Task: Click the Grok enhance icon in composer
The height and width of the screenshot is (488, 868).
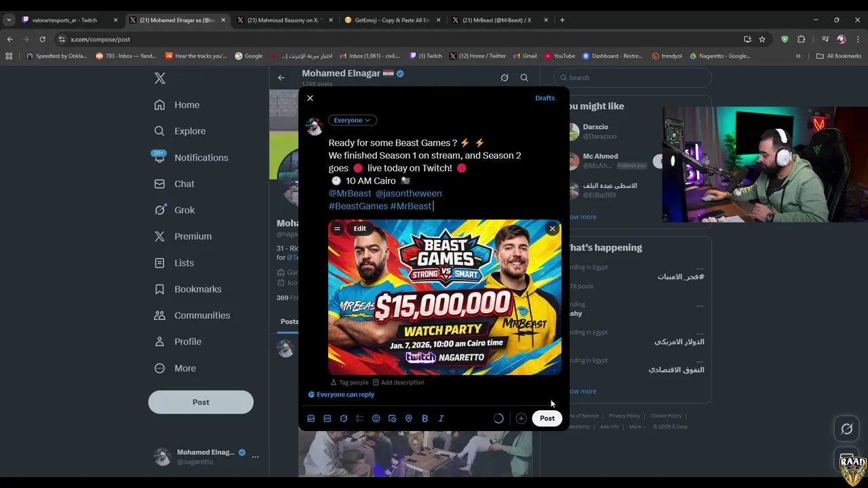Action: tap(344, 419)
